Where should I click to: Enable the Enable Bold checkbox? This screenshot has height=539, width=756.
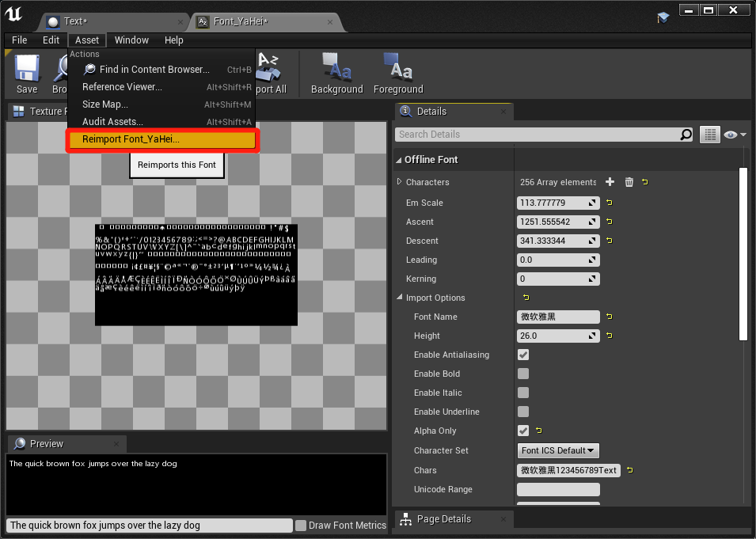click(x=522, y=374)
